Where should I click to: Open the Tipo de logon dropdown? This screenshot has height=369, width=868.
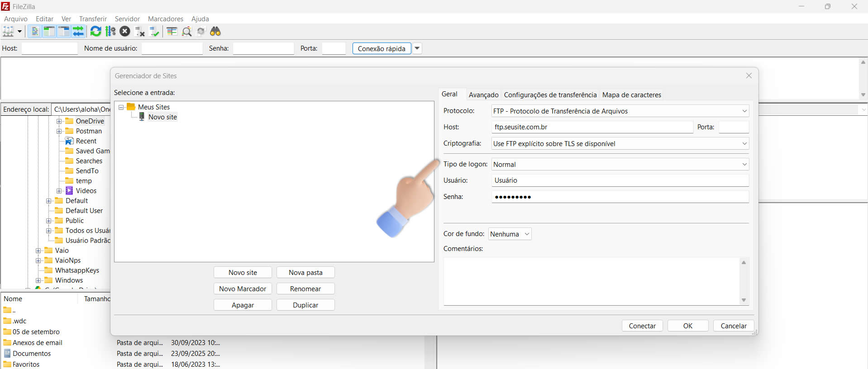tap(620, 165)
